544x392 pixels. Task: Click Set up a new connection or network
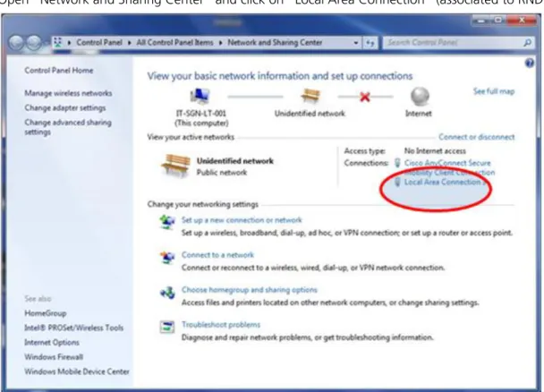point(242,220)
